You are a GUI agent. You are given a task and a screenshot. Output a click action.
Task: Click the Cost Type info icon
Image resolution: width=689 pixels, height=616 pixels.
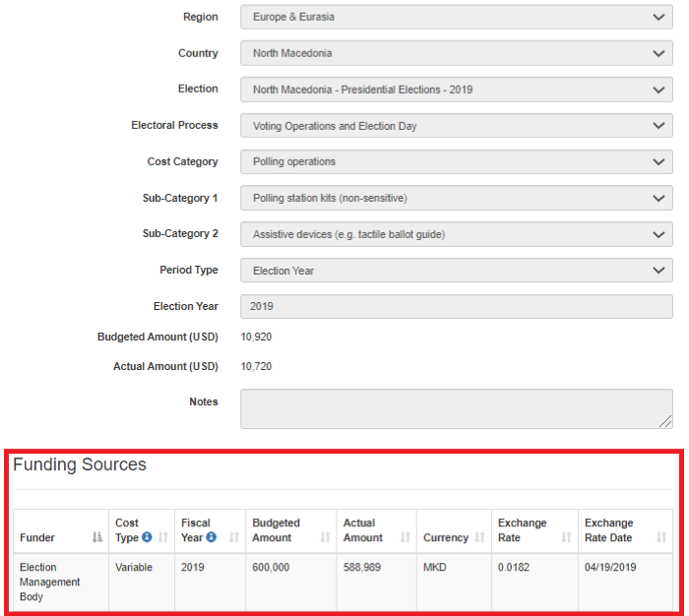[147, 538]
